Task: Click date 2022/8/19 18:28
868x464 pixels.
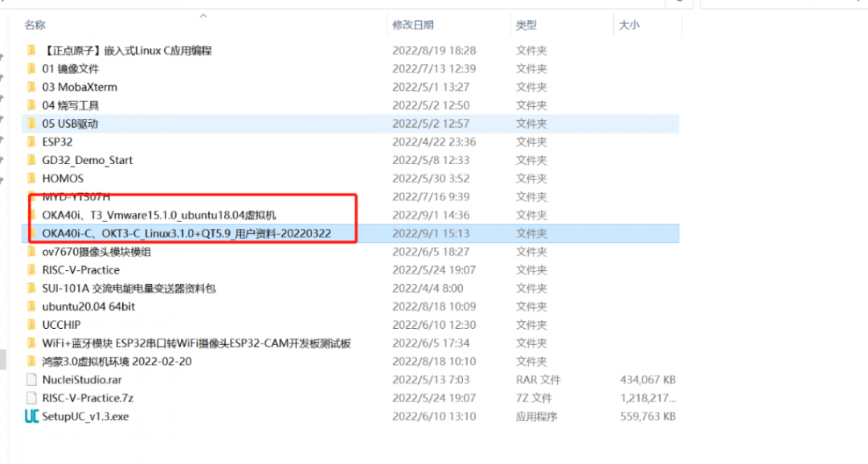Action: click(434, 51)
